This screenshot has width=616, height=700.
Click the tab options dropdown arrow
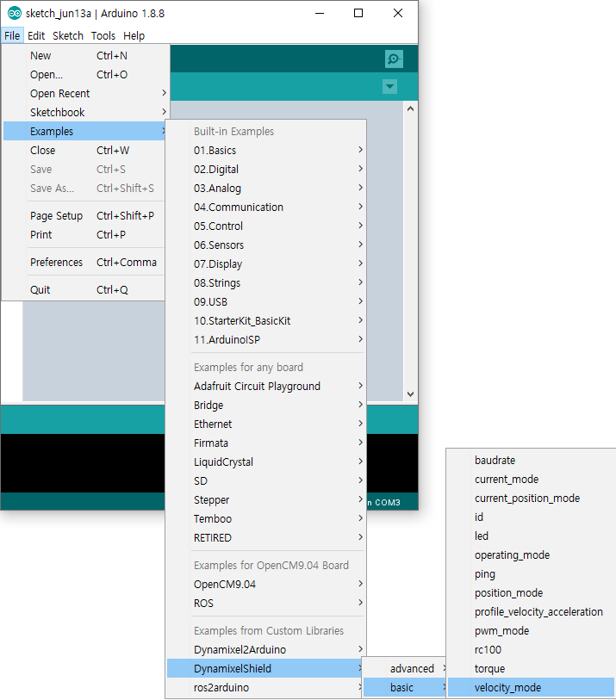point(390,87)
